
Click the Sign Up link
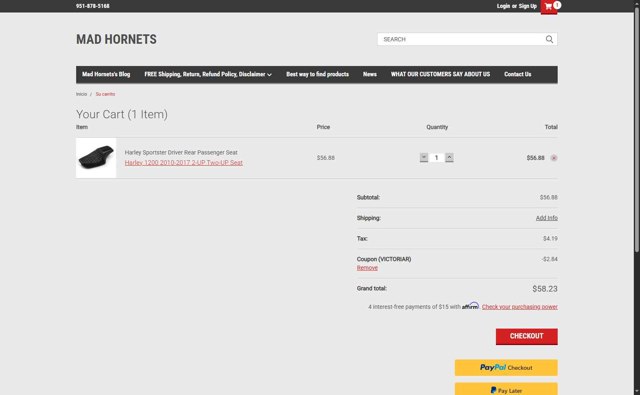coord(527,6)
